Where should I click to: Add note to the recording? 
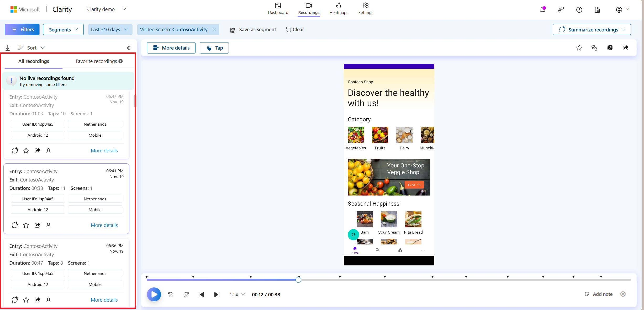[599, 294]
